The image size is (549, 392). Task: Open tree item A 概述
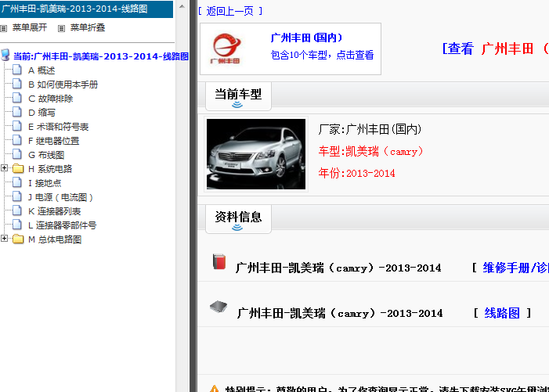42,70
